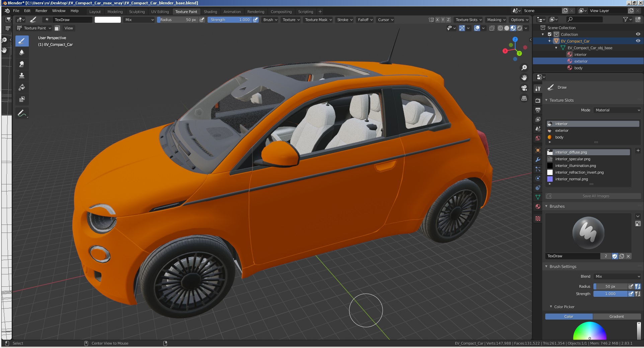Click duplicate TexDraw brush icon

tap(622, 256)
